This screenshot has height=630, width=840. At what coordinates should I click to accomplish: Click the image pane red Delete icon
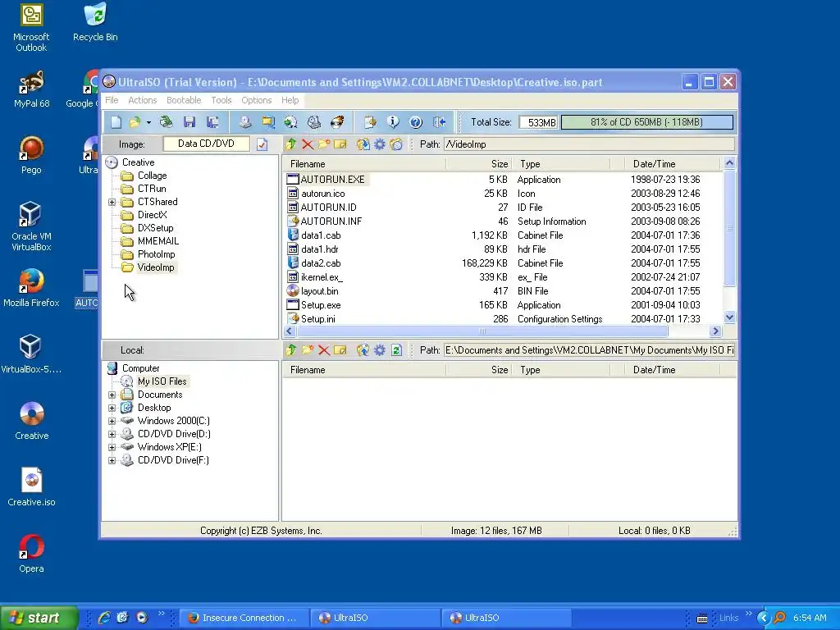(308, 144)
